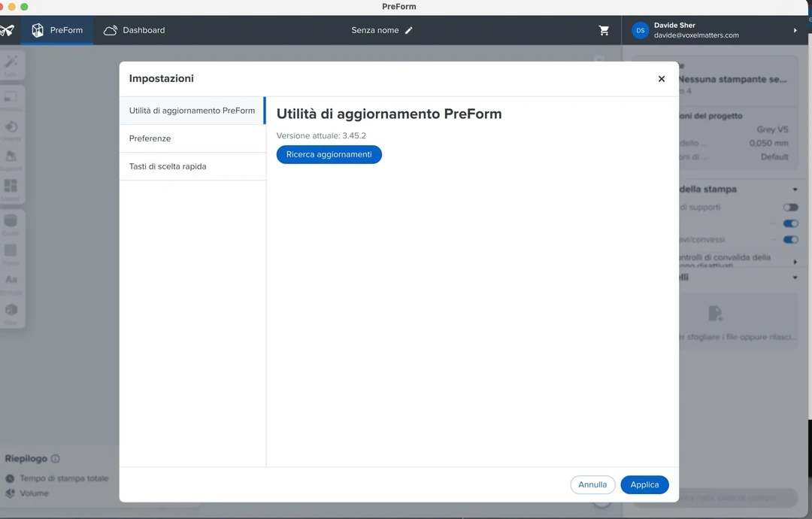Click the Volume icon in Riepilogo
Screen dimensions: 812x519
tap(10, 493)
